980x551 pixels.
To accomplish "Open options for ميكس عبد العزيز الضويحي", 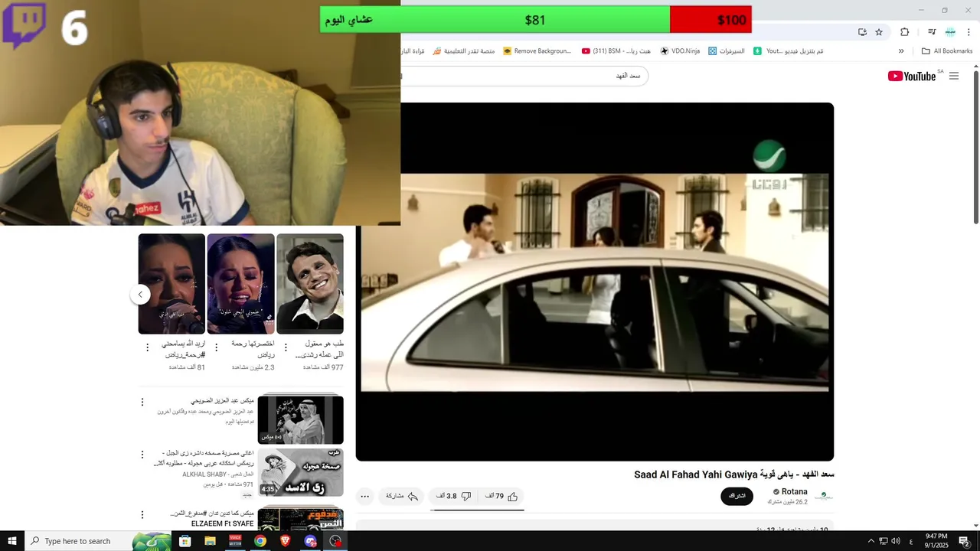I will point(142,402).
